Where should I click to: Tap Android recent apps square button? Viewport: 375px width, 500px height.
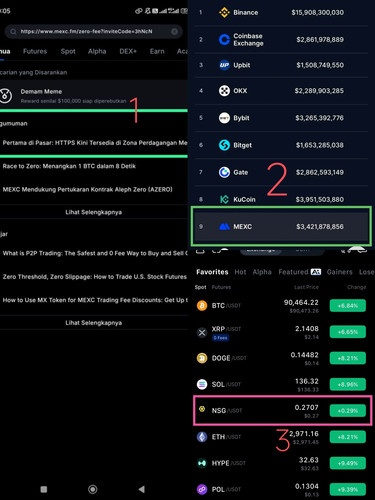tap(44, 489)
